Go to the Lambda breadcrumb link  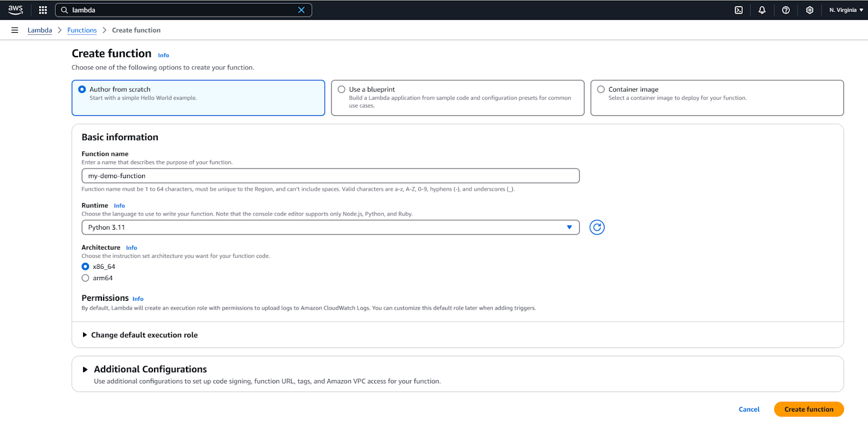(40, 30)
